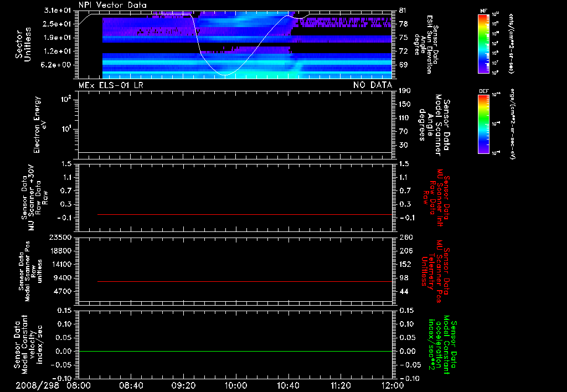Screen dimensions: 567x392
Task: Click the NF color scale bar
Action: [x=484, y=43]
